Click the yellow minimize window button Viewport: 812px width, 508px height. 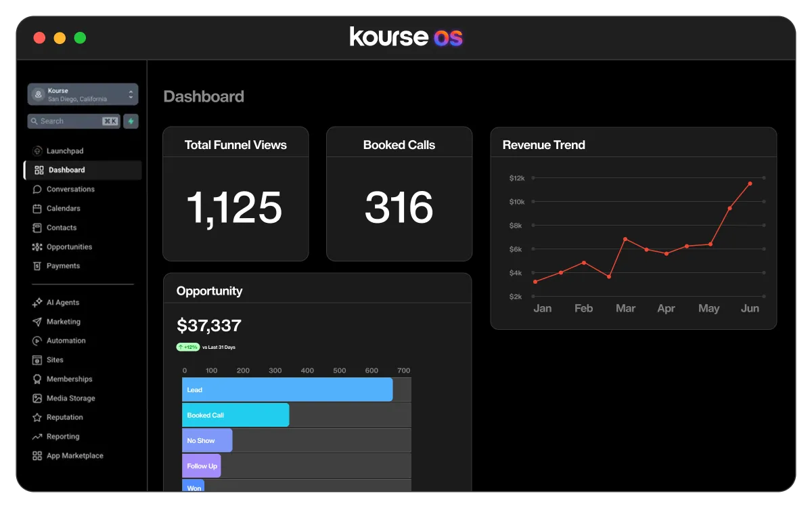point(60,38)
